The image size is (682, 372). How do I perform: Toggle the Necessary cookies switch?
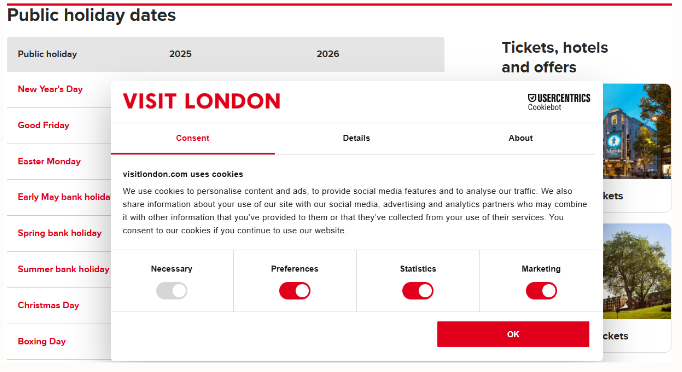(172, 291)
